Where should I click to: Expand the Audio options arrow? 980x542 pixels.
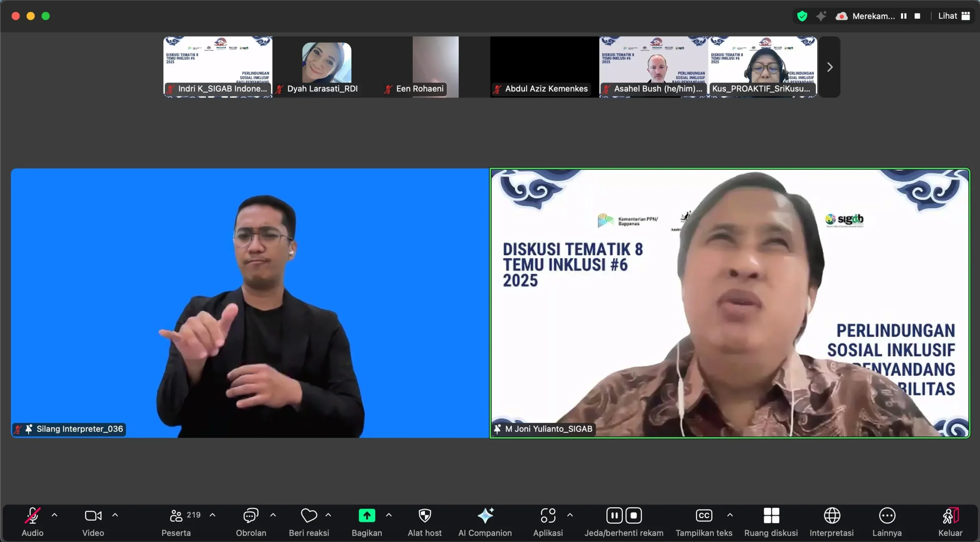pyautogui.click(x=54, y=515)
